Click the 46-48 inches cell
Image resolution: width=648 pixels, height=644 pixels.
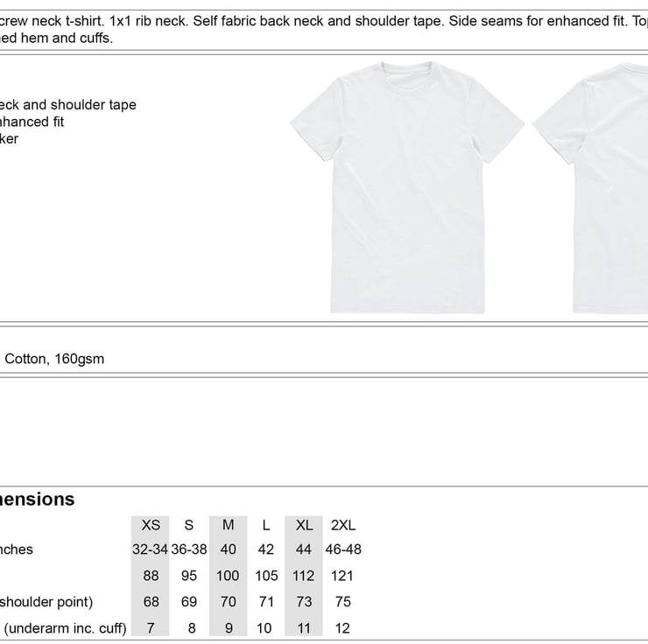pos(343,549)
